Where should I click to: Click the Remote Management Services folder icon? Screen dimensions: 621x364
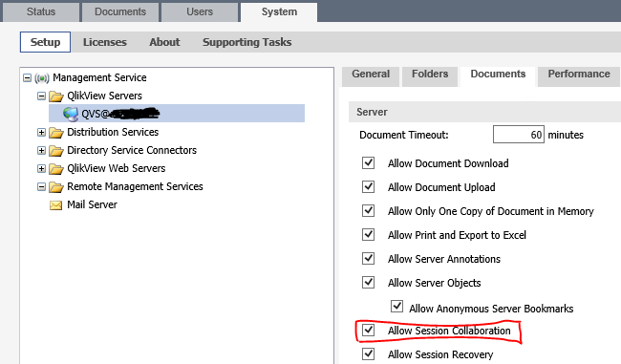[56, 187]
